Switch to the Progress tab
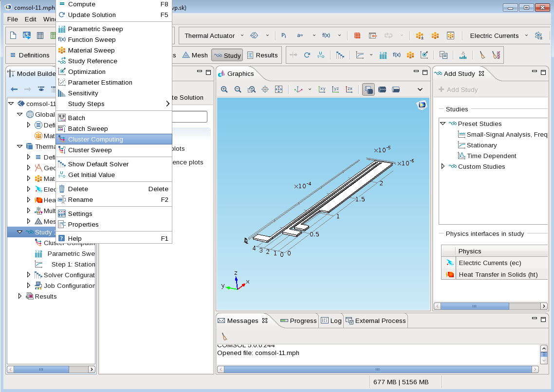The height and width of the screenshot is (392, 554). (298, 321)
